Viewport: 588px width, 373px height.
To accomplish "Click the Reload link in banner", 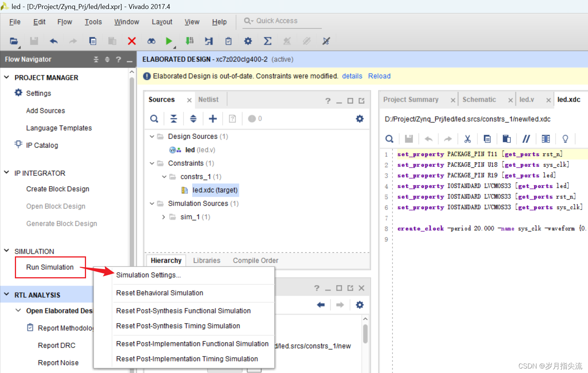I will [379, 76].
